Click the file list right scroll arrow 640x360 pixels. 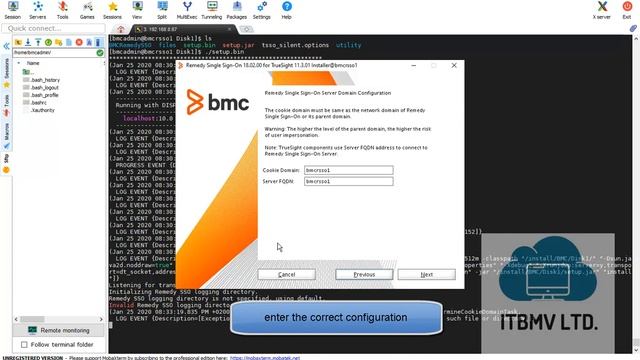point(101,319)
